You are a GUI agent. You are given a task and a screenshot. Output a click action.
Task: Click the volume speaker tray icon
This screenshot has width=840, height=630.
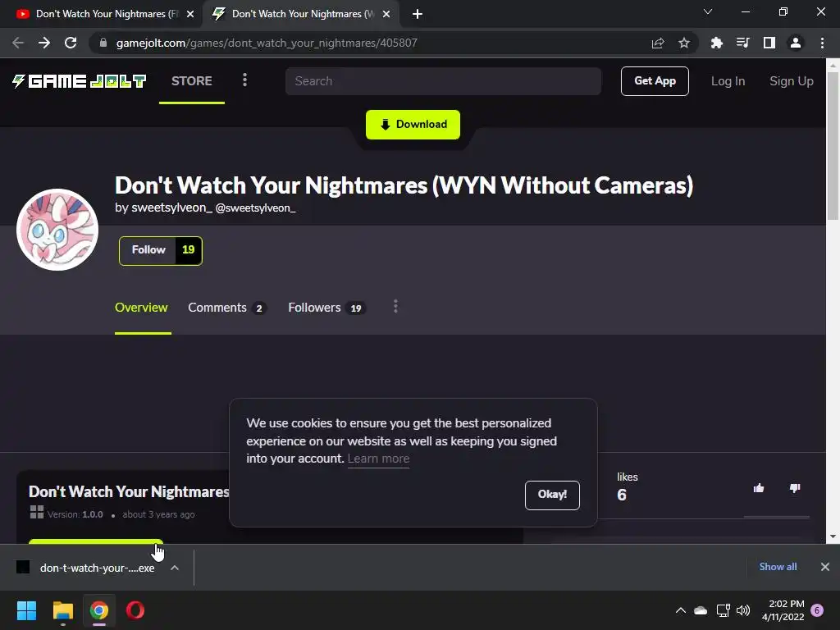743,610
